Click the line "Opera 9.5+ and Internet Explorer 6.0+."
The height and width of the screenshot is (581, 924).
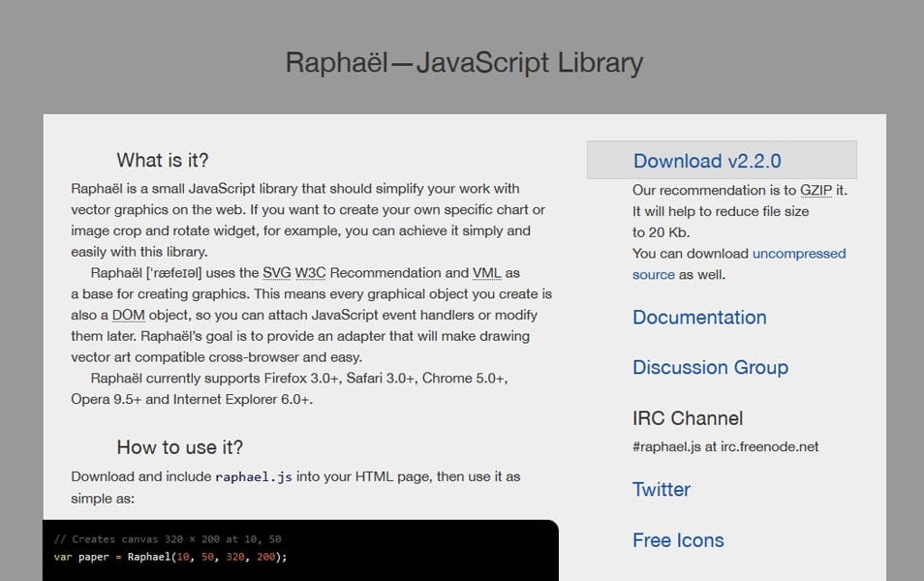192,400
